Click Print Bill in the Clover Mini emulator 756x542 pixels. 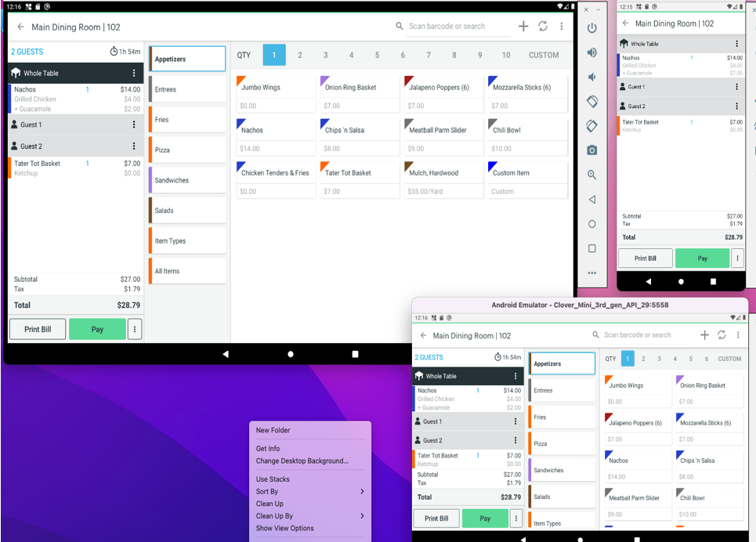point(436,519)
